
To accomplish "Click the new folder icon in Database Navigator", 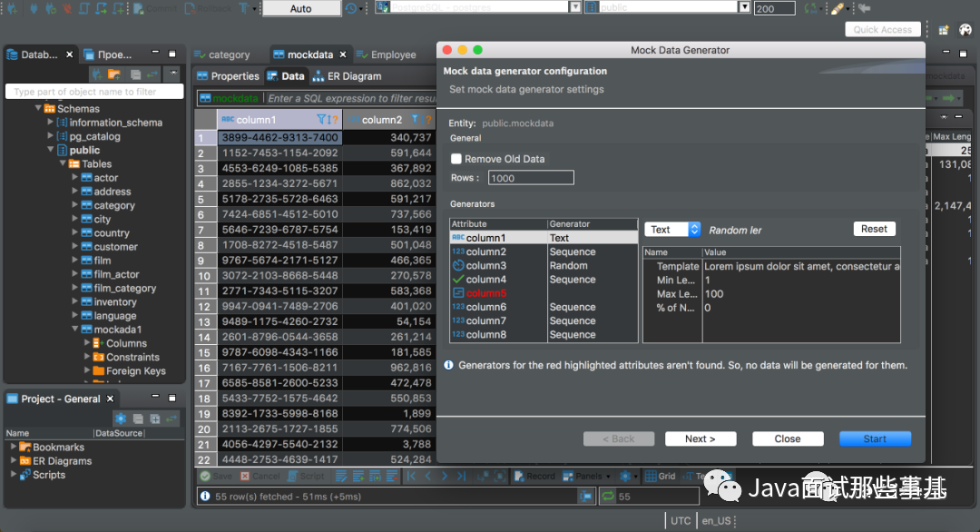I will pyautogui.click(x=114, y=75).
